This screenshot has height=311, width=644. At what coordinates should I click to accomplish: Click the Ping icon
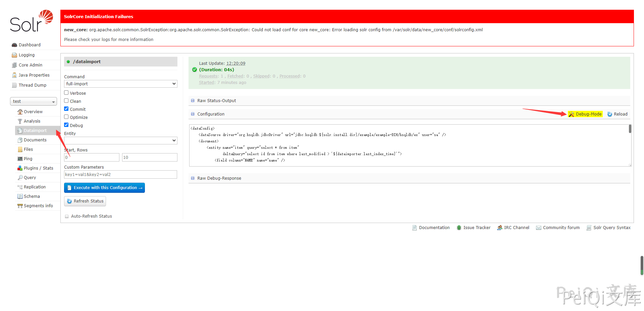20,159
